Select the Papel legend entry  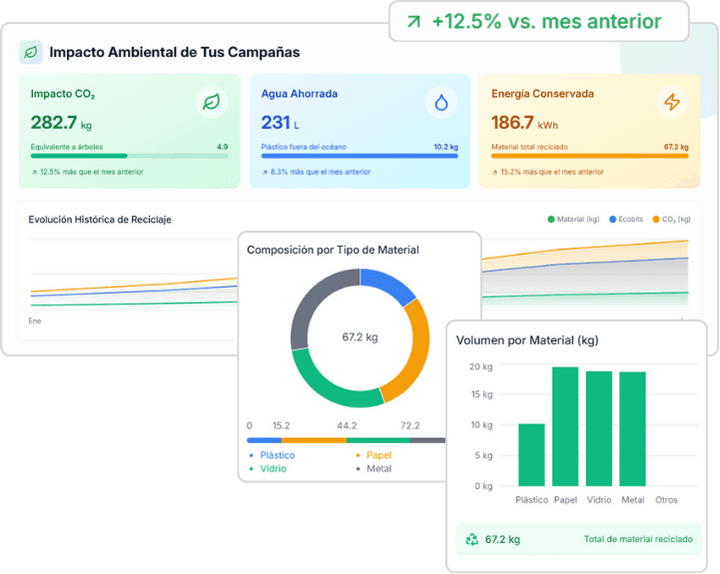coord(374,455)
